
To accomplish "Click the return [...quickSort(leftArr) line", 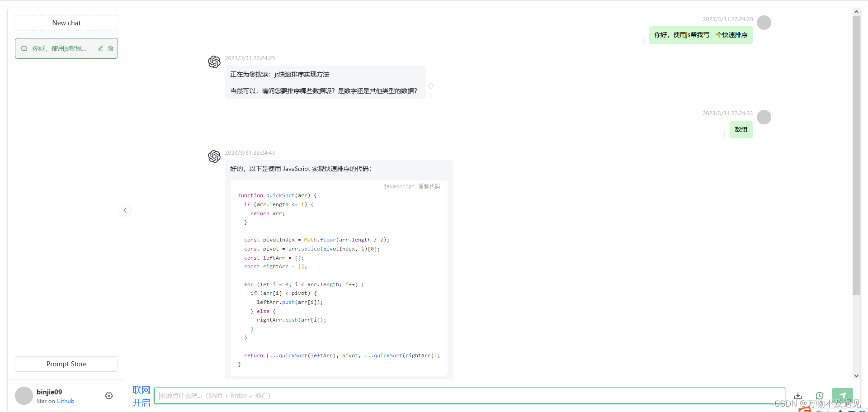I will pos(342,355).
